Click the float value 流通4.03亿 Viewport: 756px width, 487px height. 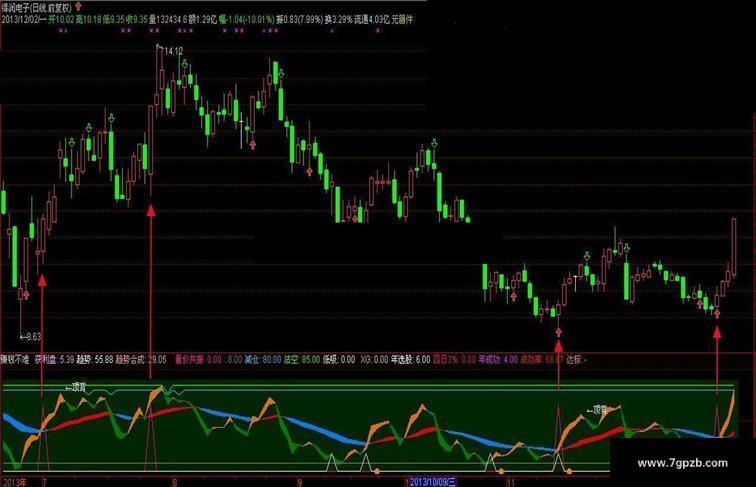tap(372, 20)
